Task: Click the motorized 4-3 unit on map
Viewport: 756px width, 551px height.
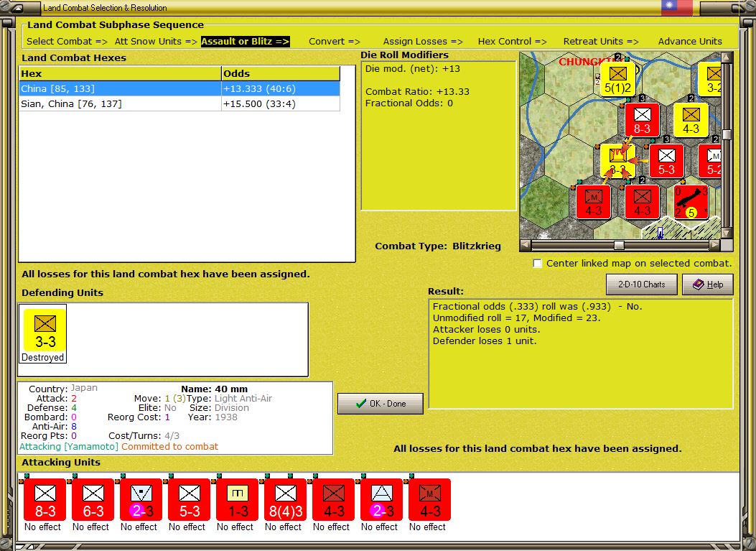Action: (x=594, y=202)
